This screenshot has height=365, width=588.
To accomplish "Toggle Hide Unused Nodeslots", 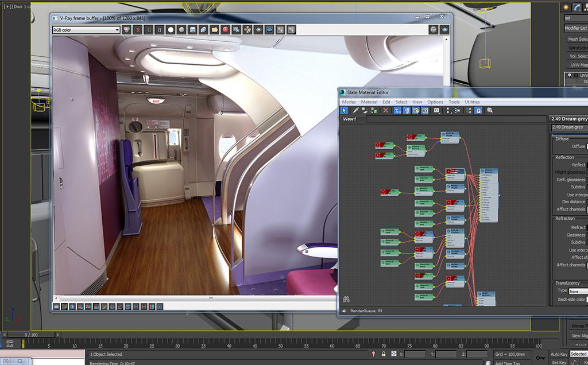I will click(x=407, y=111).
